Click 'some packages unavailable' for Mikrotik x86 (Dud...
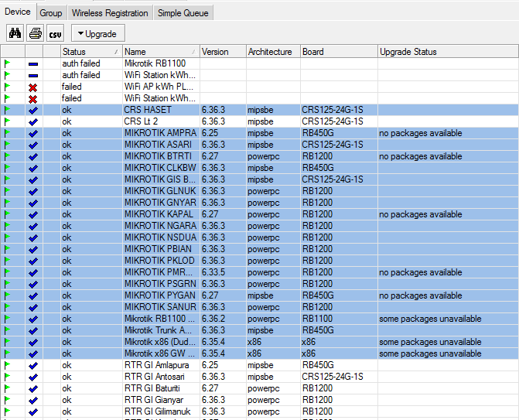Viewport: 519px width, 420px height. 430,342
